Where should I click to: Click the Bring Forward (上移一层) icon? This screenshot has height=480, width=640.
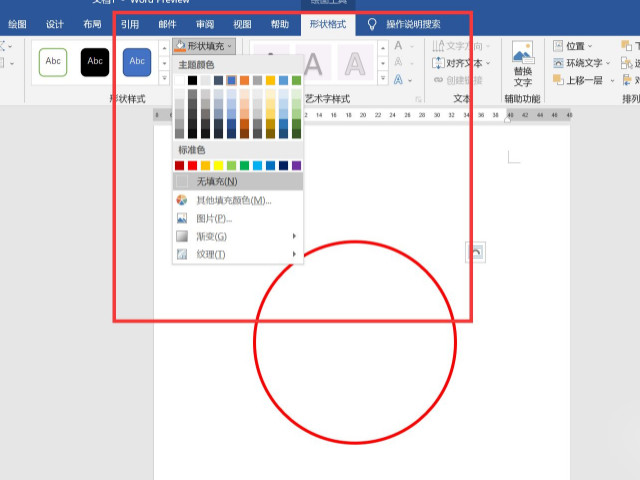coord(557,80)
